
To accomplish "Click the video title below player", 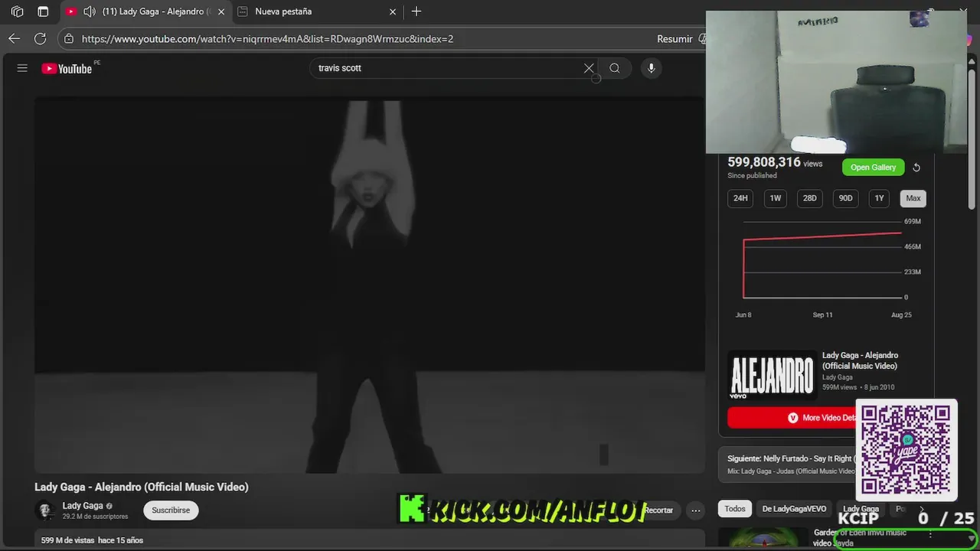I will [x=142, y=487].
